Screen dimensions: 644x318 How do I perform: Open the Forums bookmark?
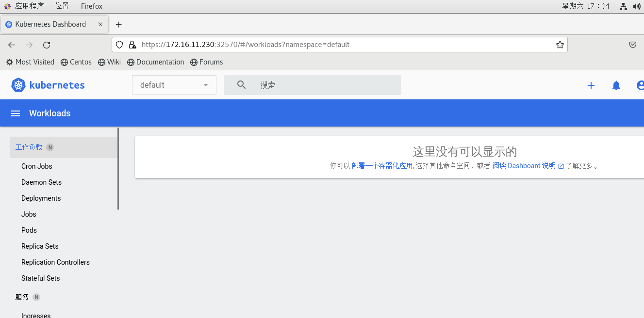(x=206, y=62)
